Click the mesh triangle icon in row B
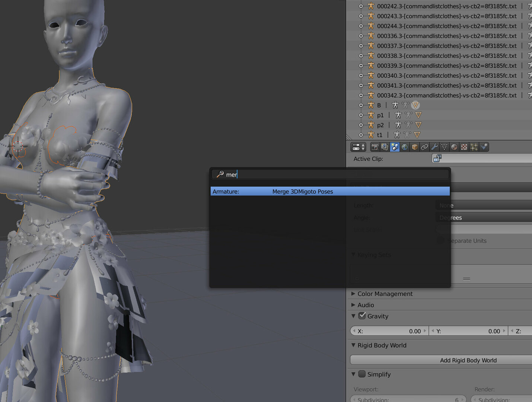532x402 pixels. (415, 105)
